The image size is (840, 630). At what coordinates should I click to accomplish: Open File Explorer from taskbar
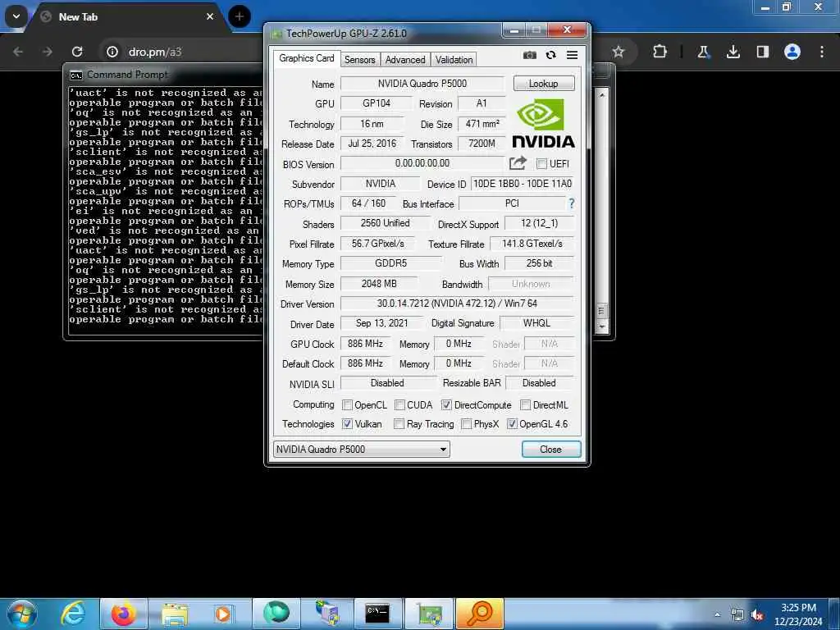(x=175, y=614)
